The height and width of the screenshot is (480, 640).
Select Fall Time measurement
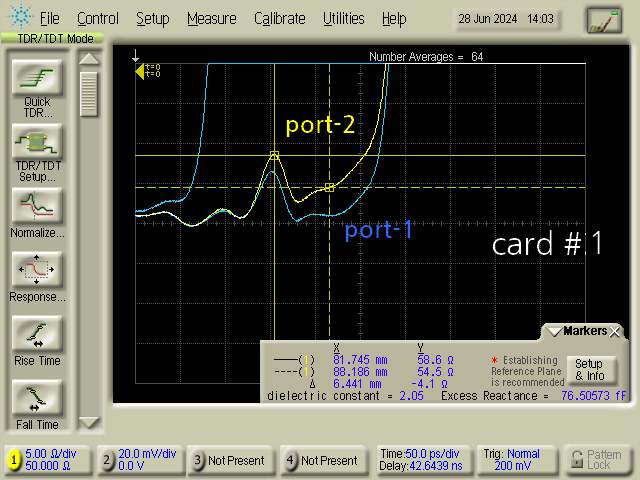[37, 398]
